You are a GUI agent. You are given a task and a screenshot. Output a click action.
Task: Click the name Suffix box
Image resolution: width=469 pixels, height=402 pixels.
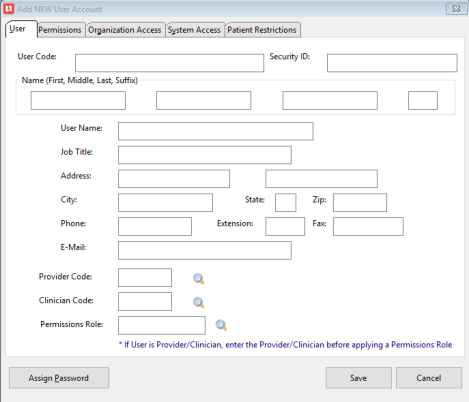point(423,100)
